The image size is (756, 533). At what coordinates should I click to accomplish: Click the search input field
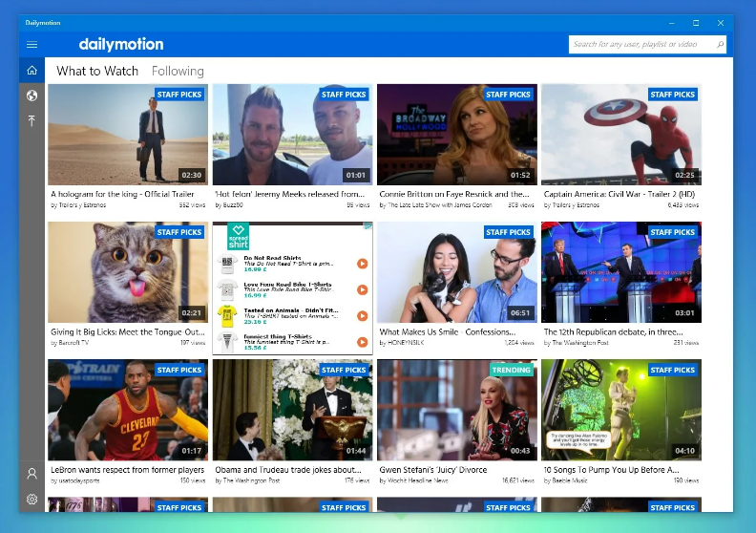click(x=647, y=44)
